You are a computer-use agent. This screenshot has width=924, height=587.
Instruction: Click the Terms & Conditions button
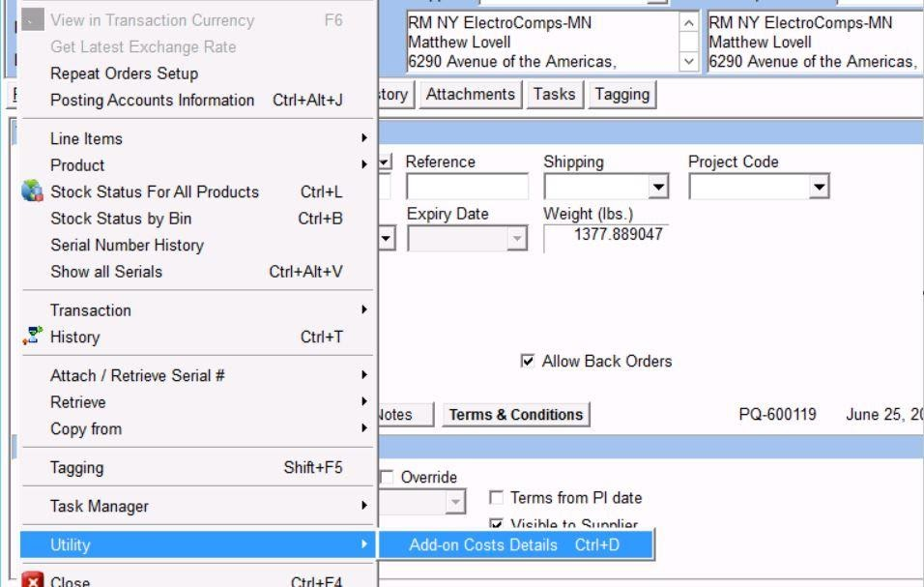click(x=516, y=415)
